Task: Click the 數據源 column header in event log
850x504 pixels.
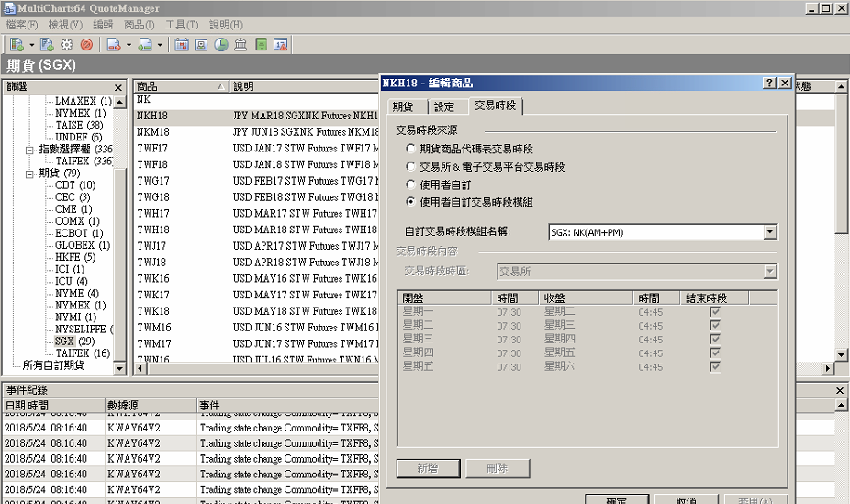Action: coord(151,406)
